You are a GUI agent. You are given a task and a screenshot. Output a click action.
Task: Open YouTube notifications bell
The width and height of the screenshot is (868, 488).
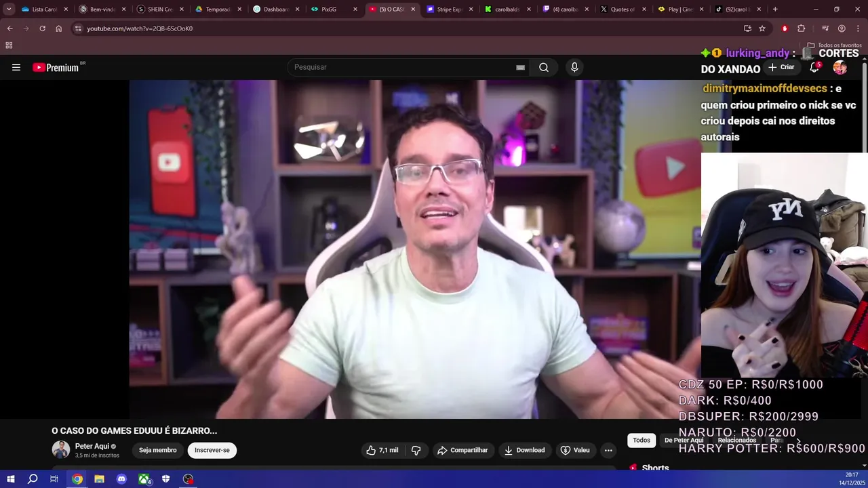815,67
